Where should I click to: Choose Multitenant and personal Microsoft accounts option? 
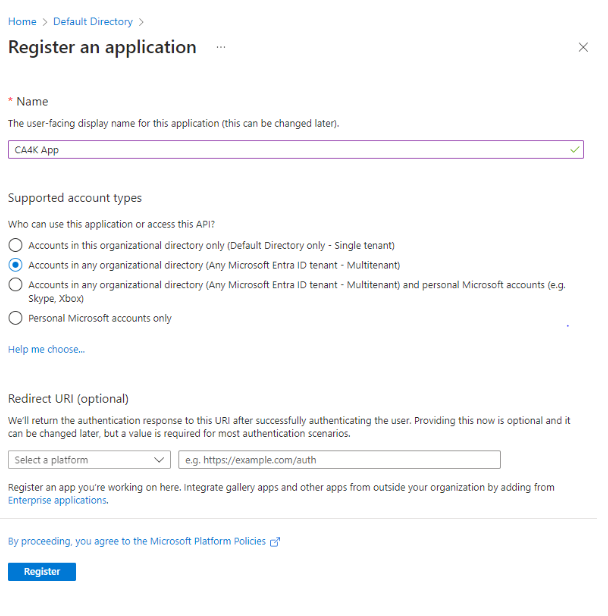point(15,284)
